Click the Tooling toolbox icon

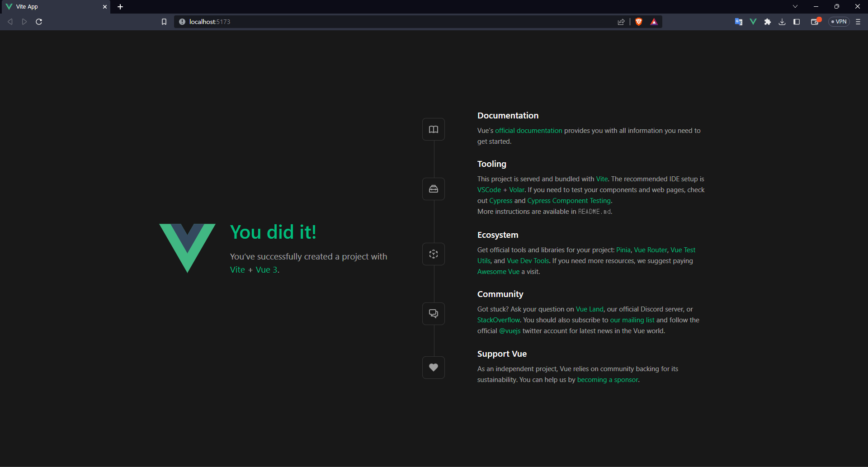[x=433, y=189]
